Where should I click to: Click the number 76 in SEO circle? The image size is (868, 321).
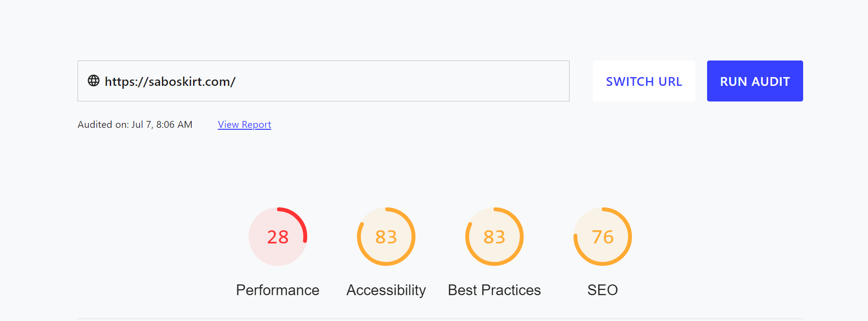click(602, 237)
